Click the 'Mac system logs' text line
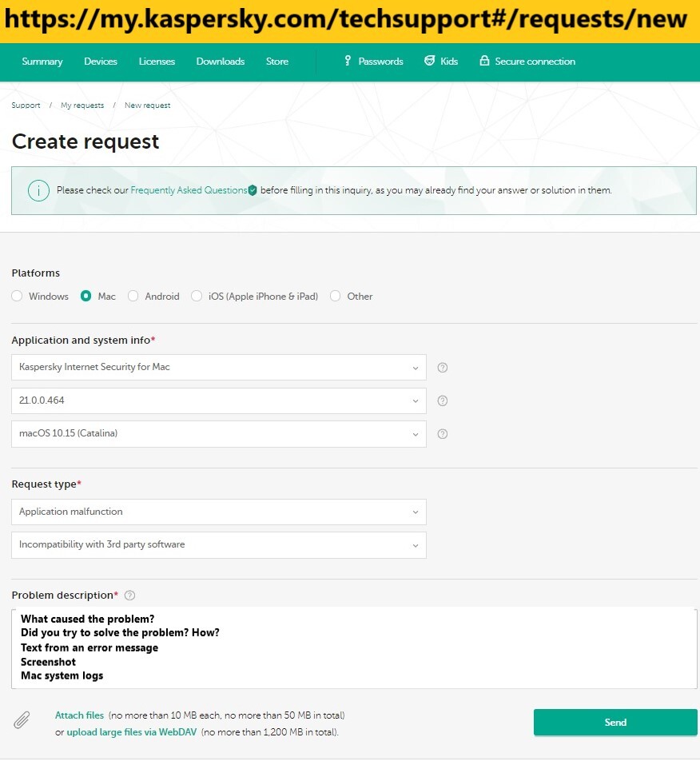700x765 pixels. 62,675
